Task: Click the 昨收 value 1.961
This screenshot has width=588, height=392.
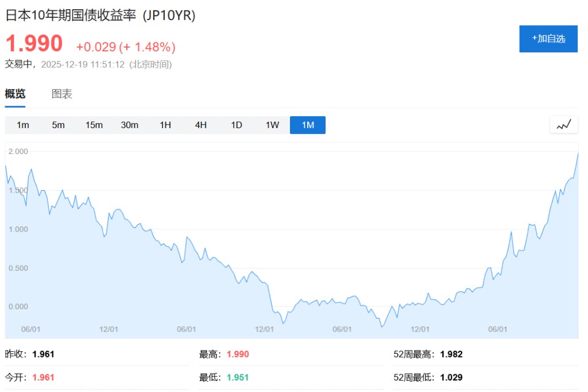Action: click(x=44, y=354)
